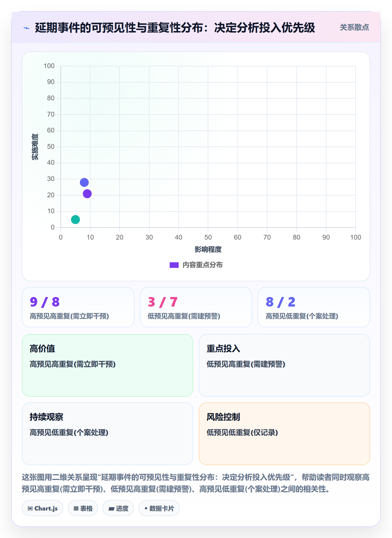Click the diamond icon on 数据卡片 tag
The height and width of the screenshot is (538, 392).
click(x=146, y=508)
